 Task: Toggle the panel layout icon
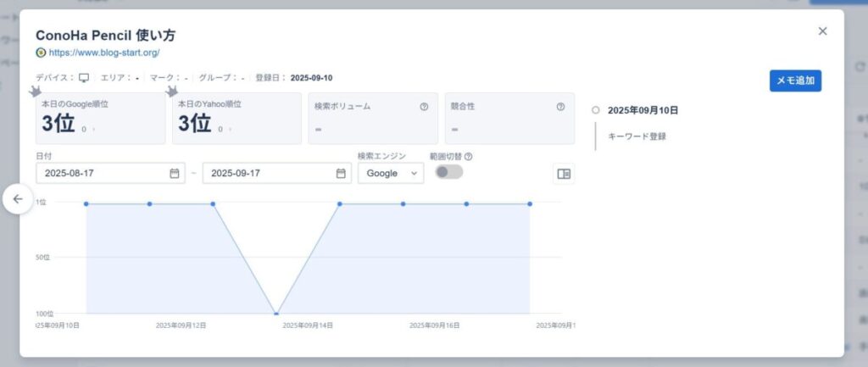click(x=563, y=173)
